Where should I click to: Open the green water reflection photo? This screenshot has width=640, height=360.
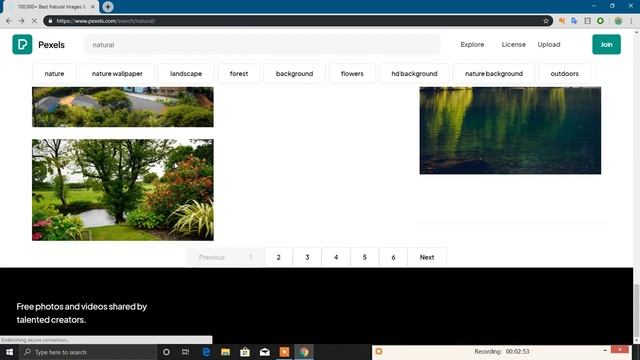(510, 130)
